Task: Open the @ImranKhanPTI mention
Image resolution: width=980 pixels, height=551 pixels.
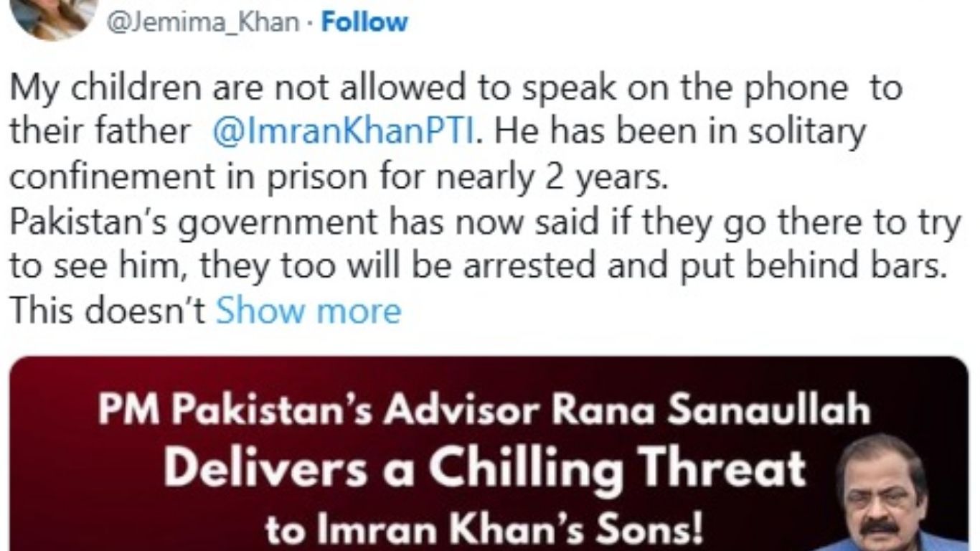Action: [x=344, y=133]
